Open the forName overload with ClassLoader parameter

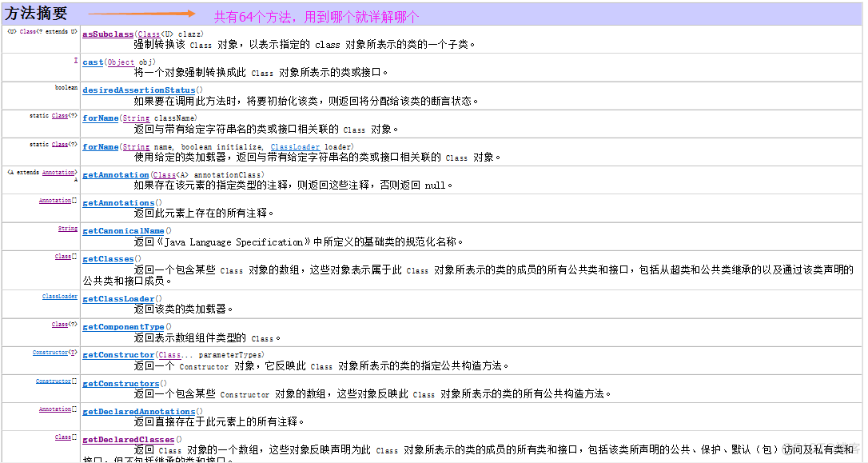[x=101, y=146]
